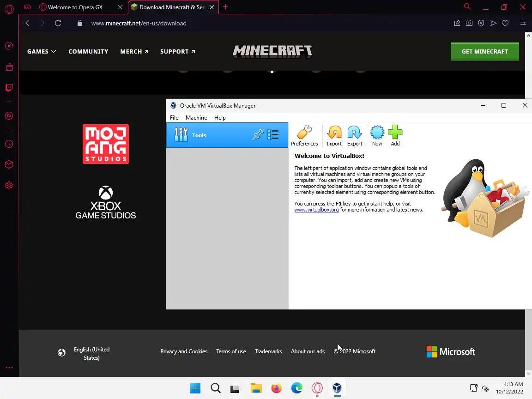Image resolution: width=532 pixels, height=399 pixels.
Task: Open the Trademarks footer link
Action: 268,351
